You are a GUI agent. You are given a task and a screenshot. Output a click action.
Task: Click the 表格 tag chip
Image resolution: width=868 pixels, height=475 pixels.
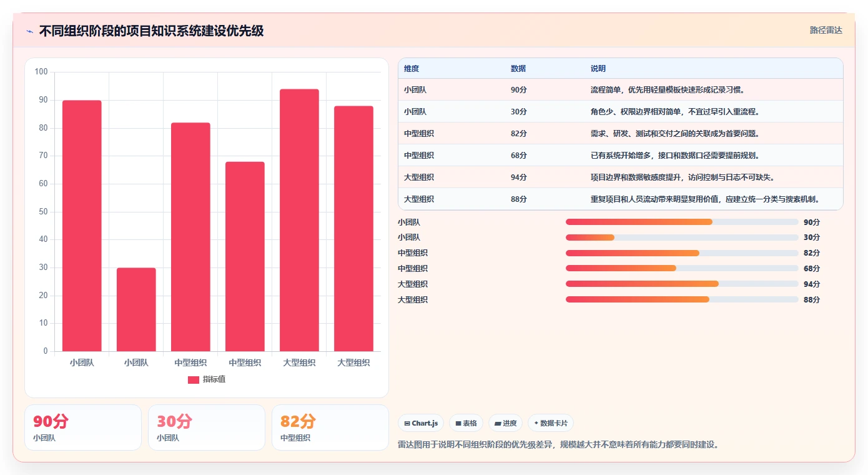click(466, 423)
